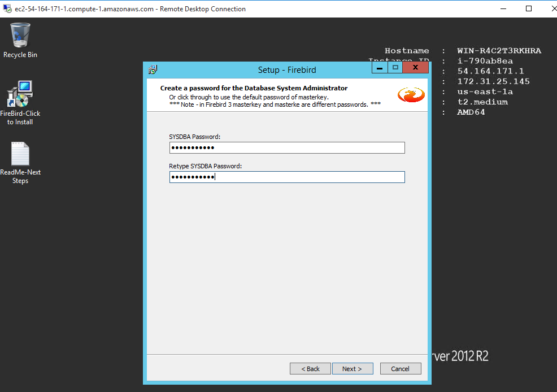Cancel the Firebird installation
The height and width of the screenshot is (392, 557).
[400, 369]
